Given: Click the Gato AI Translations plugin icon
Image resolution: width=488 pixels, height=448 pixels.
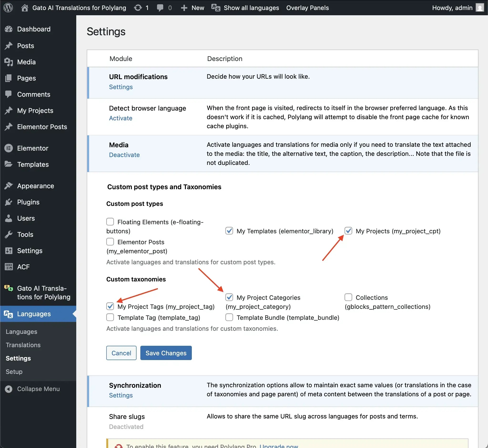Looking at the screenshot, I should [x=9, y=289].
